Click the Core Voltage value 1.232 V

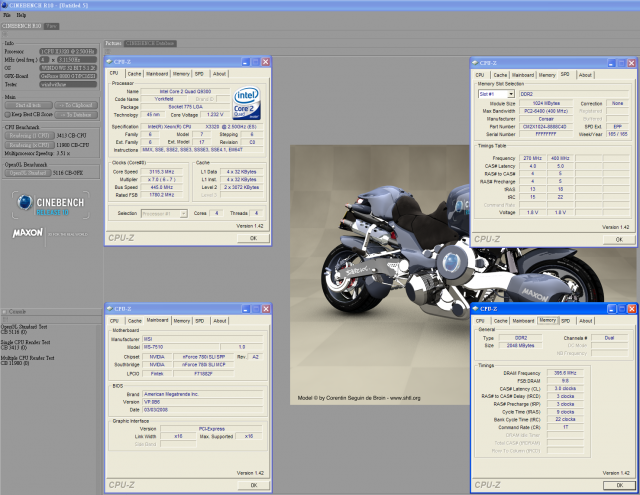pyautogui.click(x=215, y=115)
